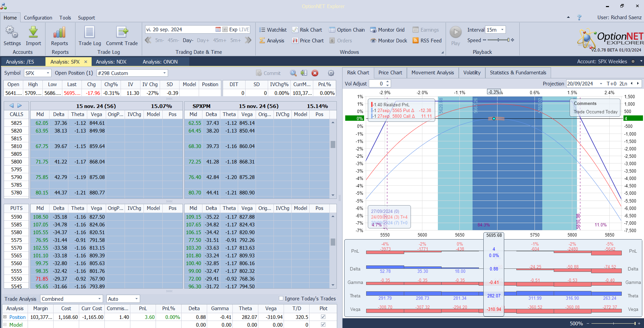
Task: Click the Import download icon
Action: pos(33,32)
